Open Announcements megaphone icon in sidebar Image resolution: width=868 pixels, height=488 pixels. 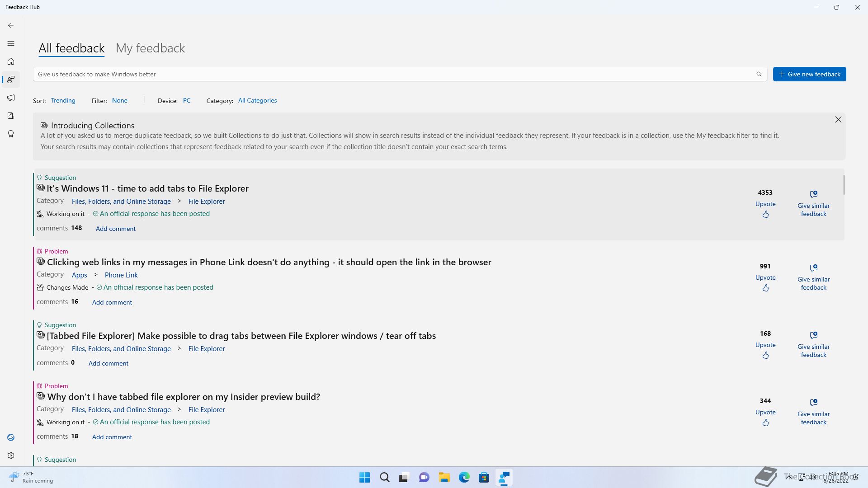[11, 98]
